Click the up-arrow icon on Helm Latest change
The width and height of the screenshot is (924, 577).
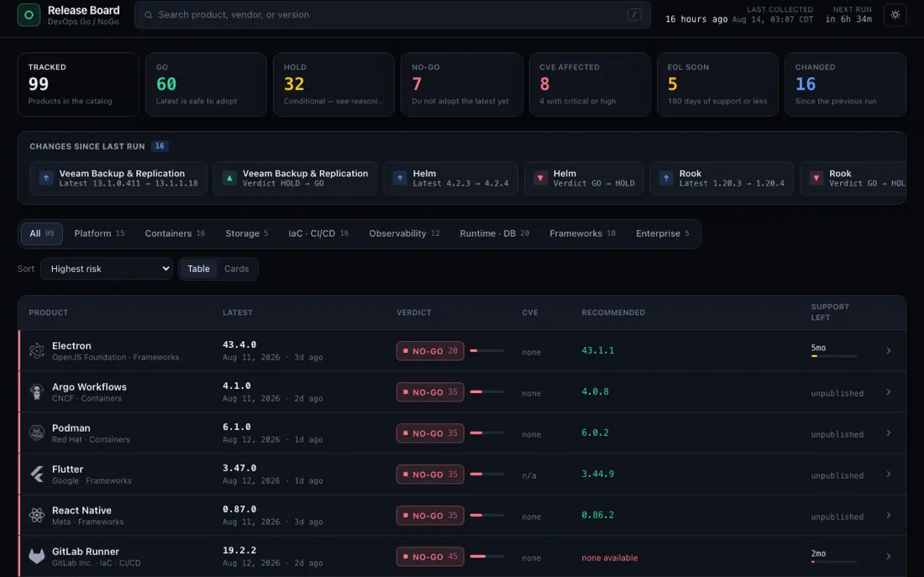pyautogui.click(x=400, y=178)
